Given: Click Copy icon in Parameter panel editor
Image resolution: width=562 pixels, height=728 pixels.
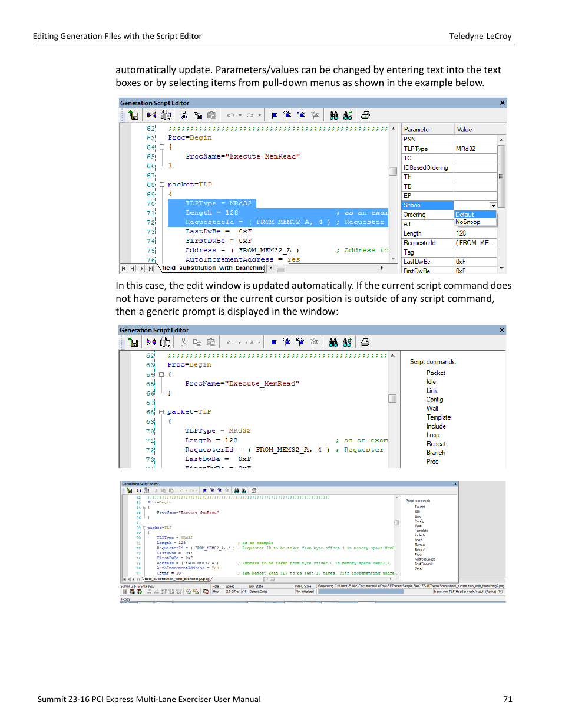Looking at the screenshot, I should (x=198, y=116).
